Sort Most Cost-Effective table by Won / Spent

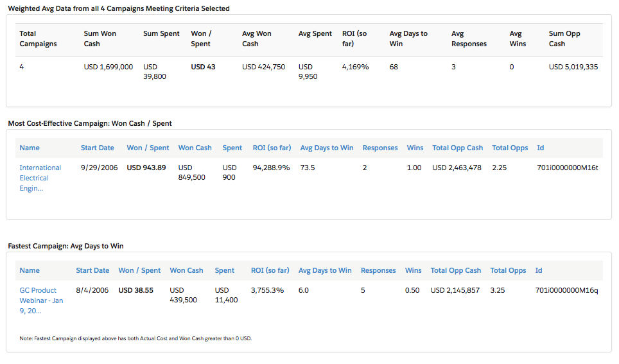[x=148, y=148]
